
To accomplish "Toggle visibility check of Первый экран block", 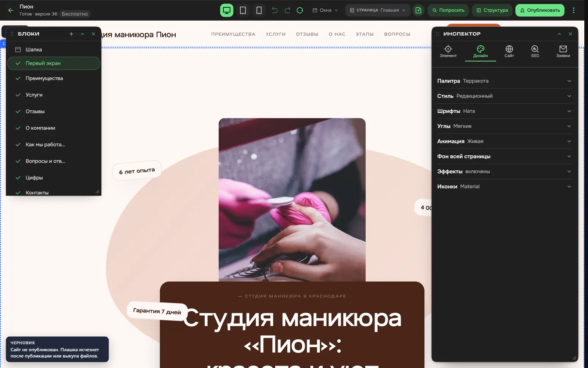I will 18,63.
